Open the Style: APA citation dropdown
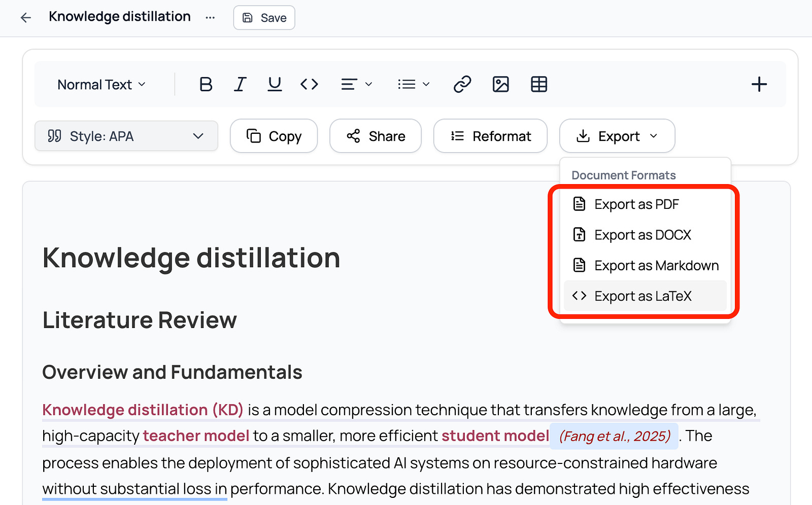812x505 pixels. [126, 136]
